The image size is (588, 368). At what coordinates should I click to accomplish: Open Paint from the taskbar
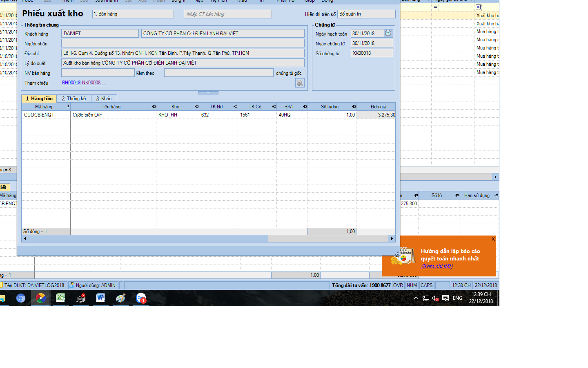120,298
